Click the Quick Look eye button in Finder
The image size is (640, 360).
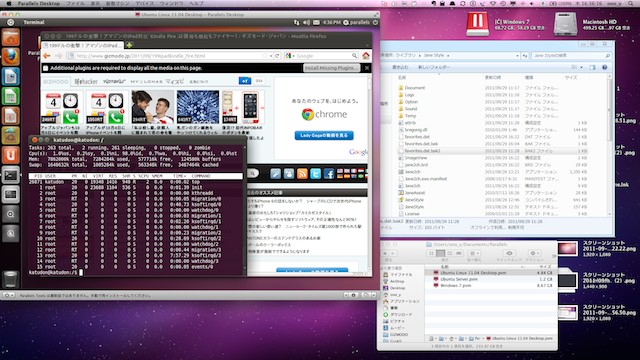[x=509, y=253]
